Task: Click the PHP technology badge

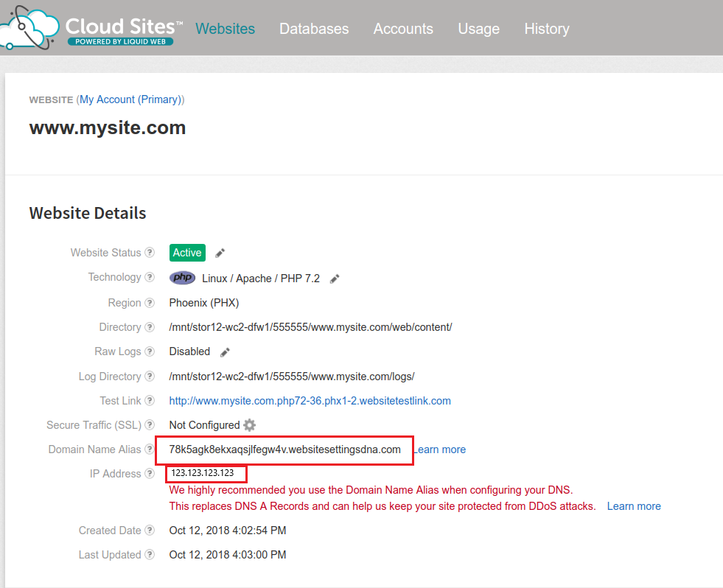Action: 182,278
